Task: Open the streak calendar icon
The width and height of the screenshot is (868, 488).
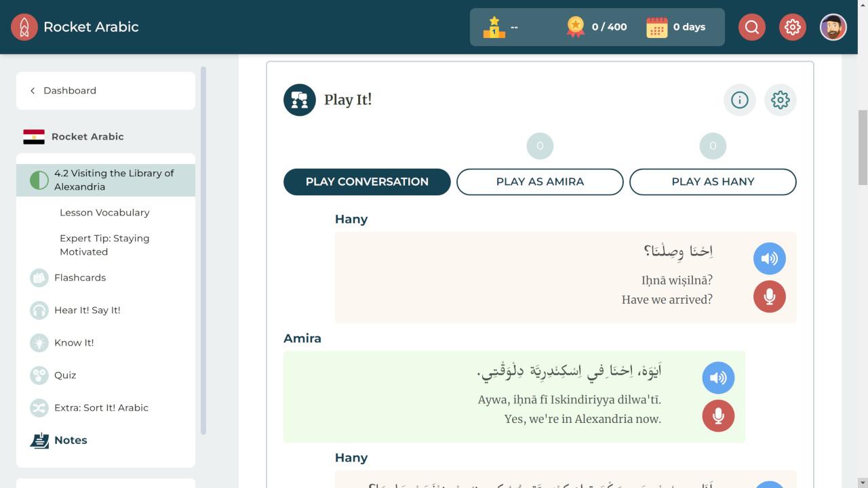Action: point(656,27)
